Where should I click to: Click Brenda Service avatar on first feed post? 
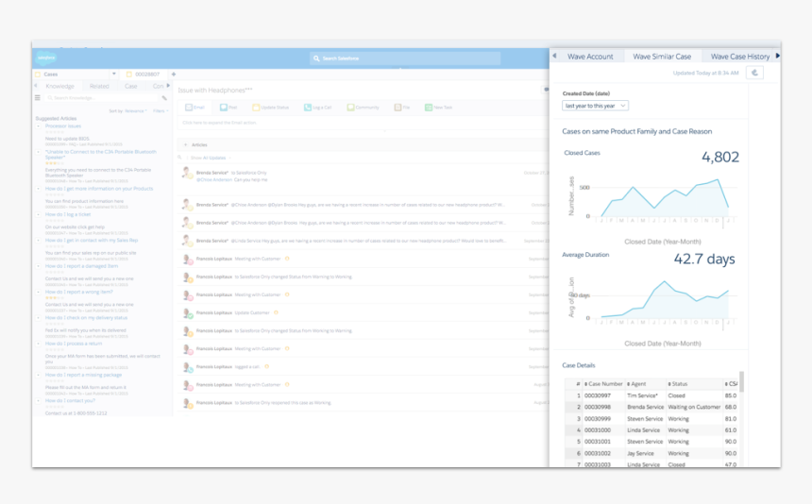187,173
